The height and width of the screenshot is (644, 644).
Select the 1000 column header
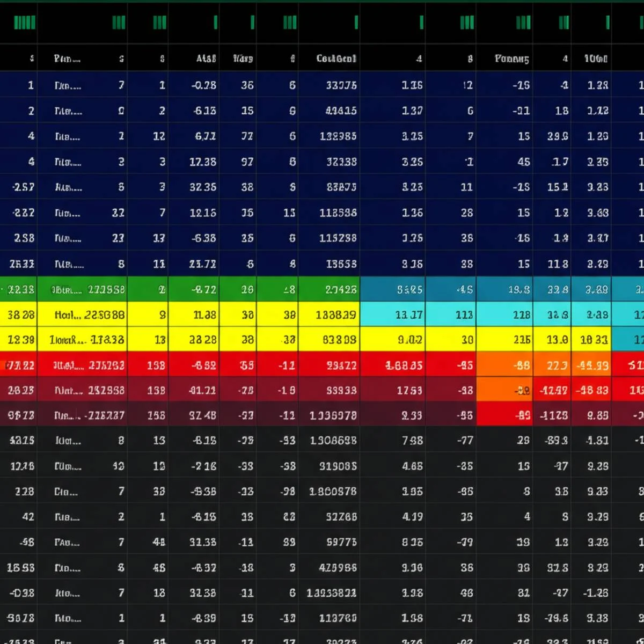point(596,58)
